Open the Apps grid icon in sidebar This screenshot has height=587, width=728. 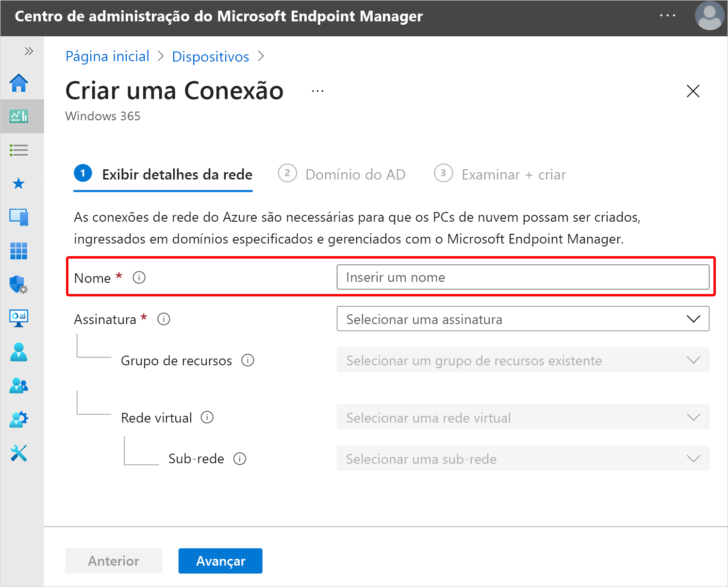point(19,251)
